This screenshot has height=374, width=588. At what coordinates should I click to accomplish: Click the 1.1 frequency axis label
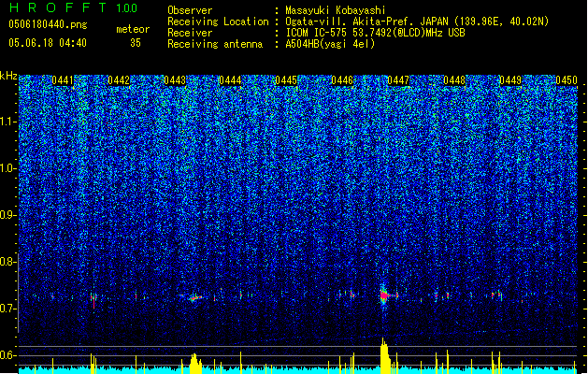pyautogui.click(x=8, y=122)
